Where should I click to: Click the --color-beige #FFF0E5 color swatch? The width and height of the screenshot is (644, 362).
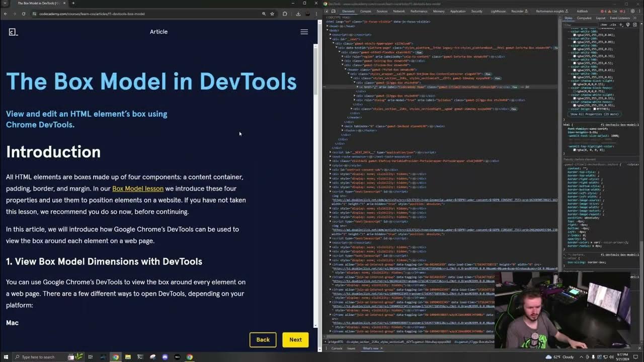[x=595, y=109]
